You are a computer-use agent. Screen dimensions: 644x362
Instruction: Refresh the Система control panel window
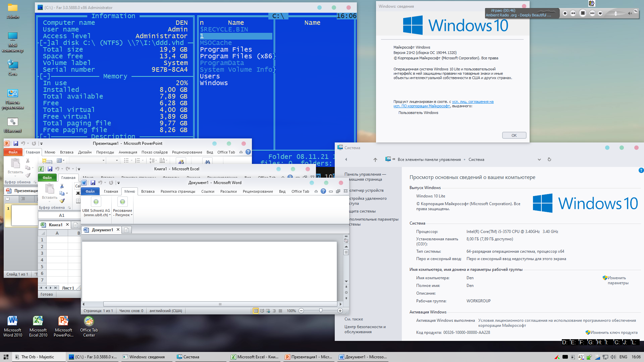[549, 160]
